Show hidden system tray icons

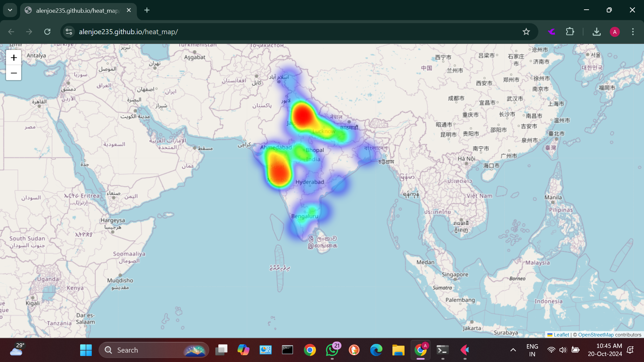tap(513, 350)
